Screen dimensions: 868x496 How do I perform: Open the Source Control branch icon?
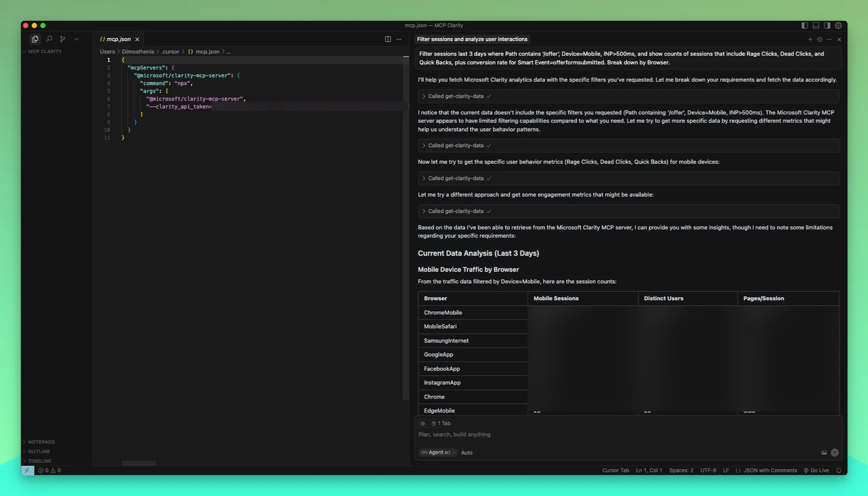click(x=63, y=39)
